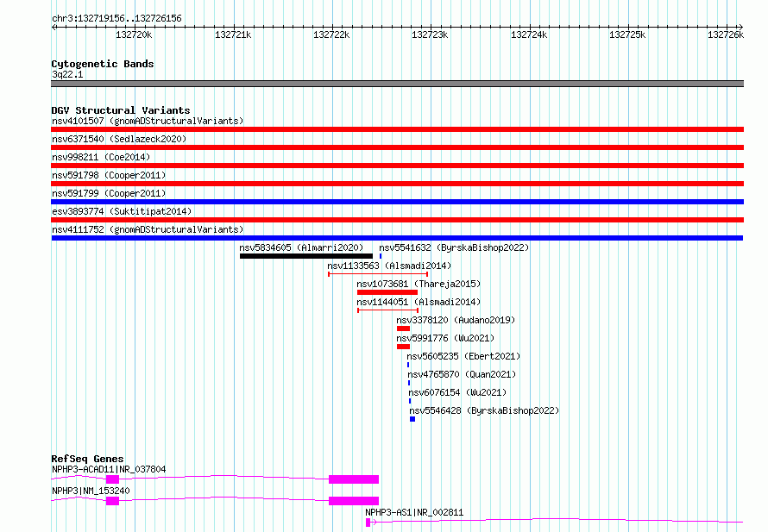Click the Cytogenetic Bands track title
768x532 pixels.
(x=103, y=64)
